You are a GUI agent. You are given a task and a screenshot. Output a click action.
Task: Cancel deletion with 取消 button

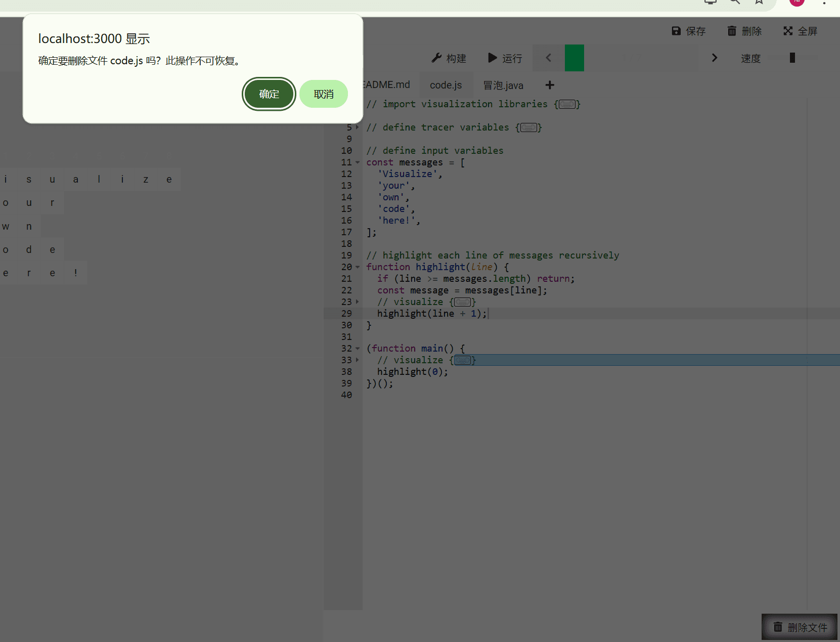[323, 94]
